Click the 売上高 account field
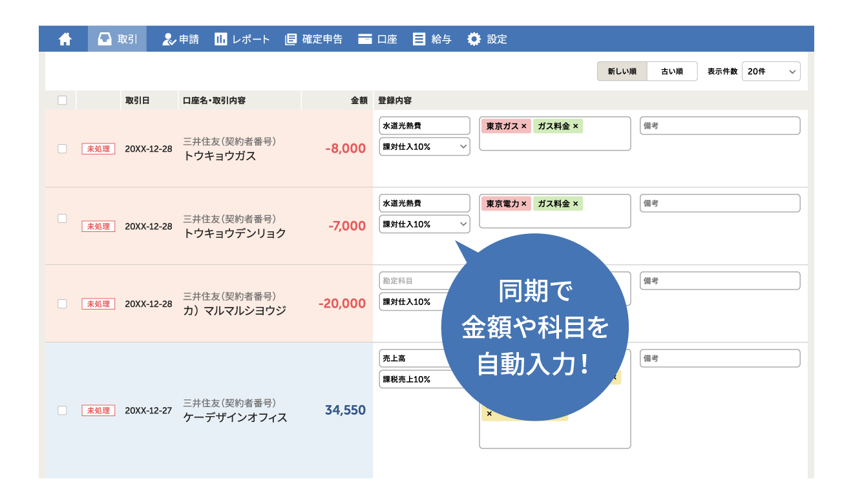Screen dimensions: 853x504 pyautogui.click(x=425, y=358)
